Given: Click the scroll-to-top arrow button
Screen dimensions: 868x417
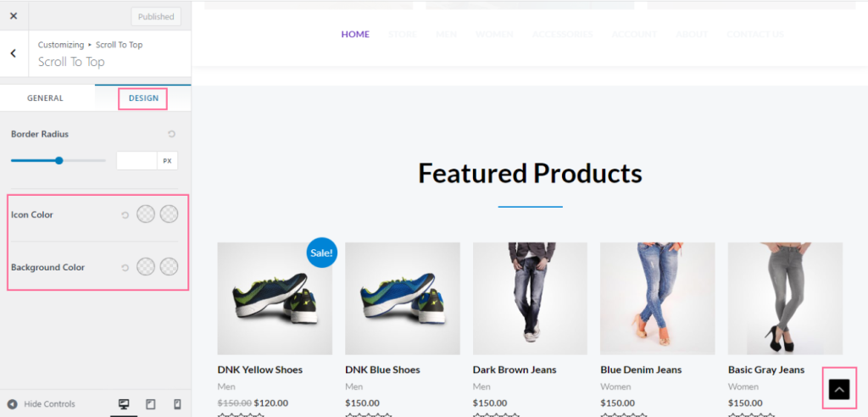Looking at the screenshot, I should pyautogui.click(x=839, y=389).
